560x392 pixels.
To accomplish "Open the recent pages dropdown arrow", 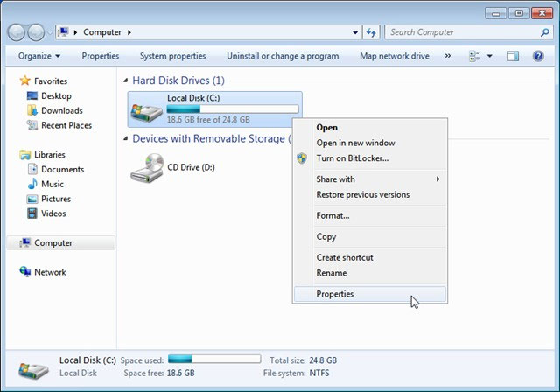I will (50, 33).
